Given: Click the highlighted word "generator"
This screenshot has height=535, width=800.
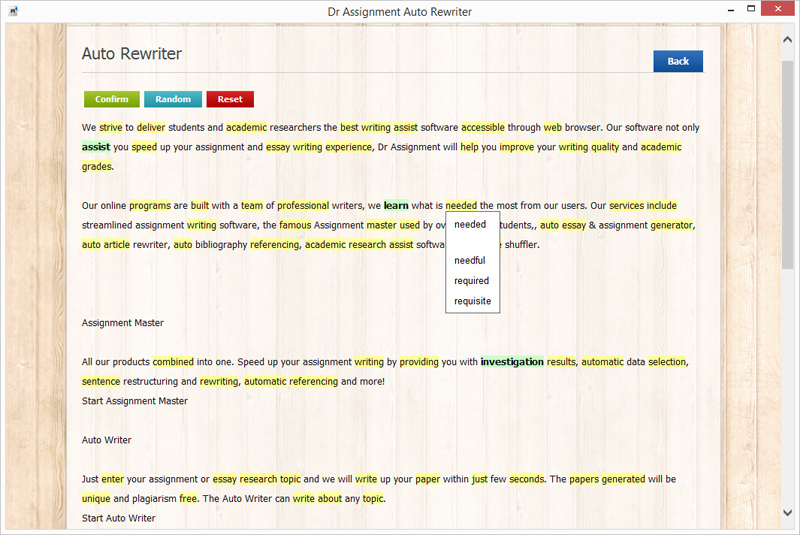Looking at the screenshot, I should [x=671, y=225].
